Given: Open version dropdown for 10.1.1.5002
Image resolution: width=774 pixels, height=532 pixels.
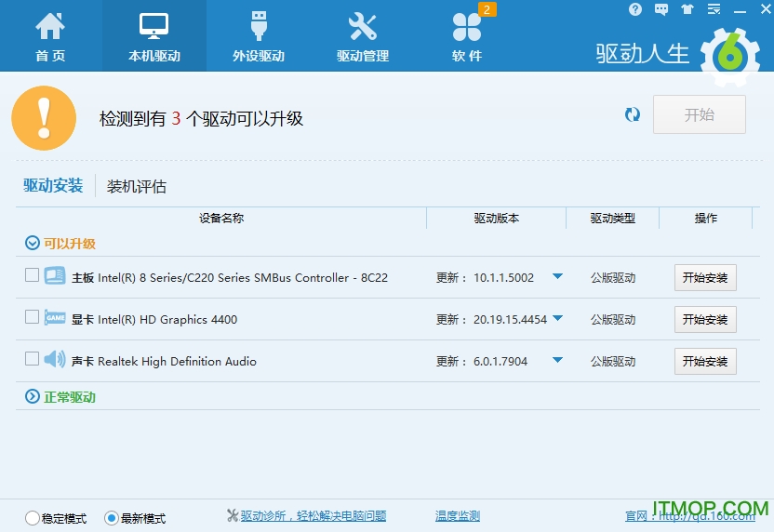Looking at the screenshot, I should point(557,276).
